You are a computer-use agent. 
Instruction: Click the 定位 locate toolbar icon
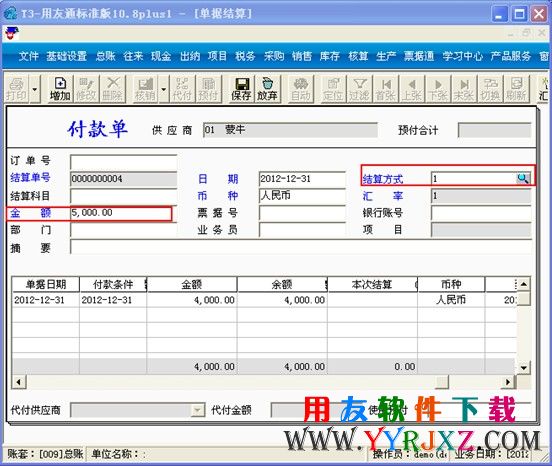coord(333,89)
